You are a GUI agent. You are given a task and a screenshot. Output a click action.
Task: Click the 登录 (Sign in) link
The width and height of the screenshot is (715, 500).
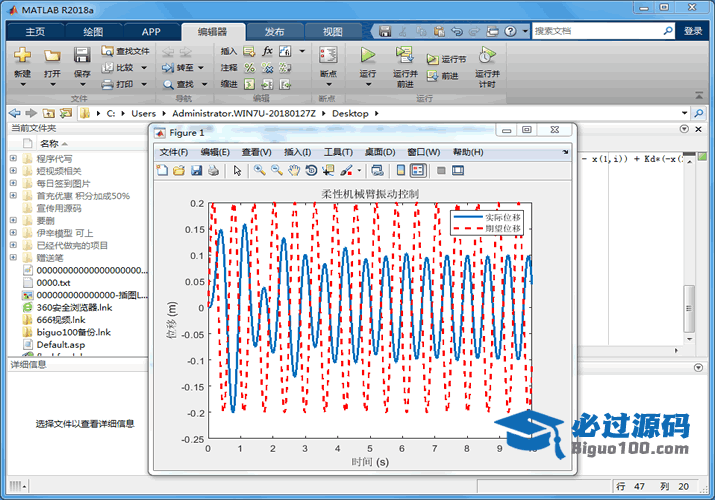pos(693,31)
